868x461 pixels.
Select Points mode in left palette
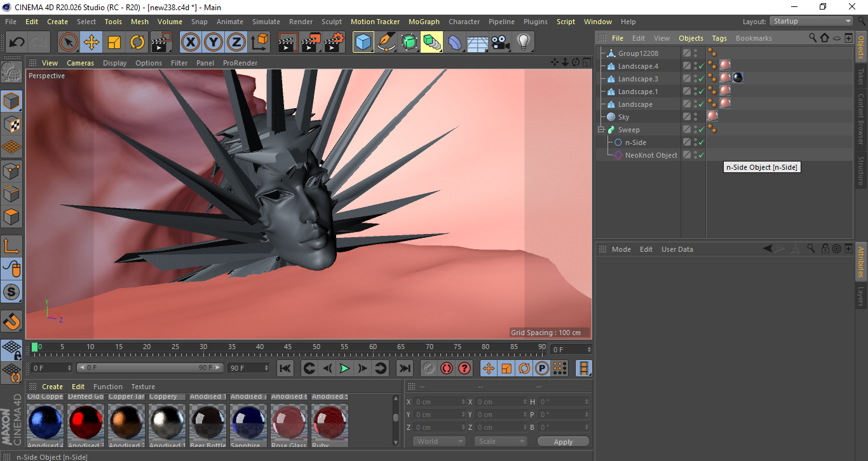click(12, 170)
